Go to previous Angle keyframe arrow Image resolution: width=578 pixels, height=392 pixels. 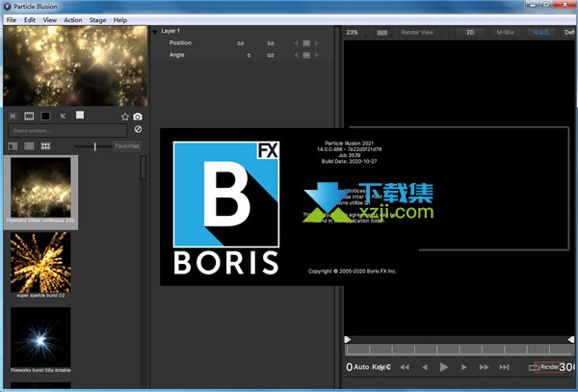coord(296,55)
